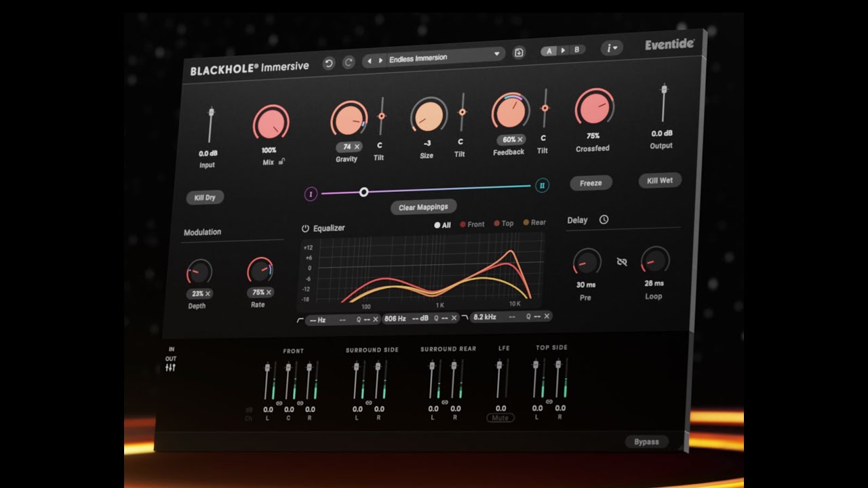Click the 8.2 kHz frequency field
868x488 pixels.
click(484, 317)
